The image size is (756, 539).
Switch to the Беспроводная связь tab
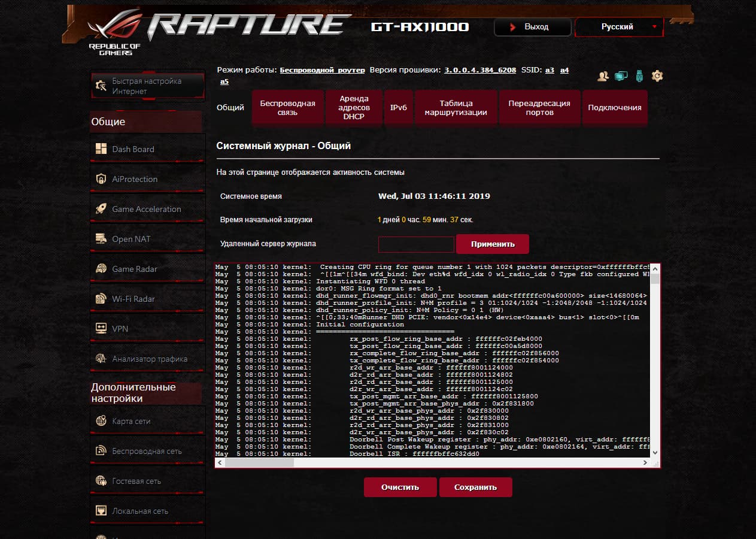tap(287, 108)
